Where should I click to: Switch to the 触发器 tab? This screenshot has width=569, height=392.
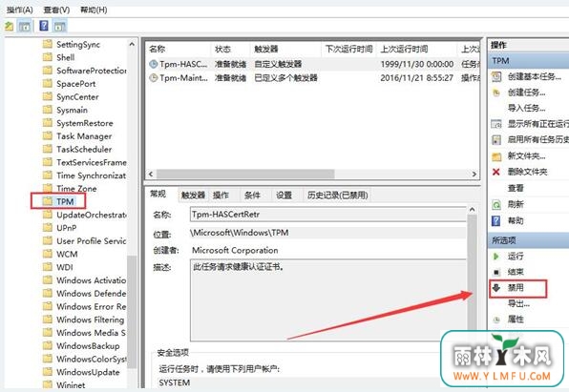point(193,196)
